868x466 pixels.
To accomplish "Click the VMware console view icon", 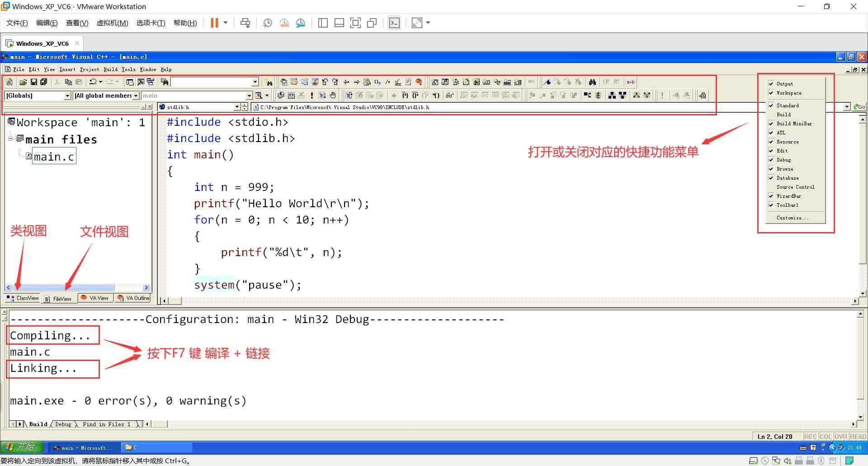I will tap(394, 23).
